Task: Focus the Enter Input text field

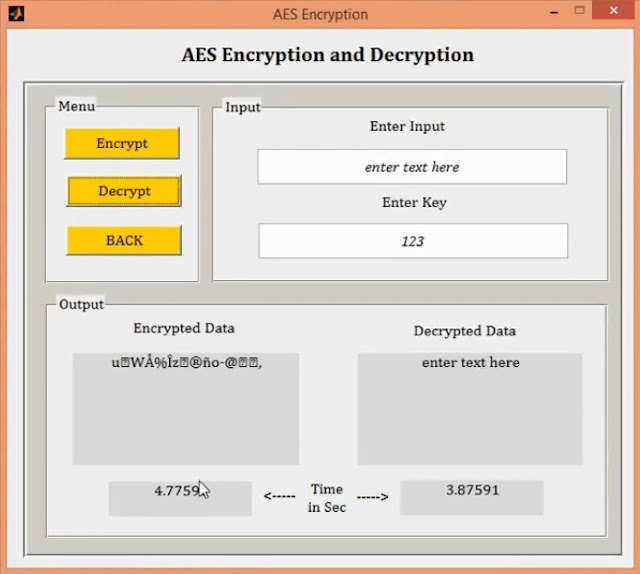Action: pyautogui.click(x=412, y=167)
